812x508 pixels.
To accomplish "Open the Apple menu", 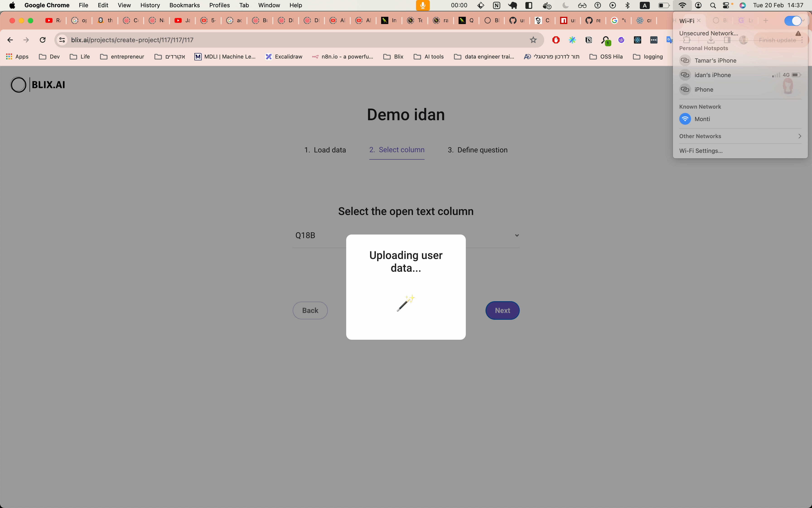I will pyautogui.click(x=12, y=5).
